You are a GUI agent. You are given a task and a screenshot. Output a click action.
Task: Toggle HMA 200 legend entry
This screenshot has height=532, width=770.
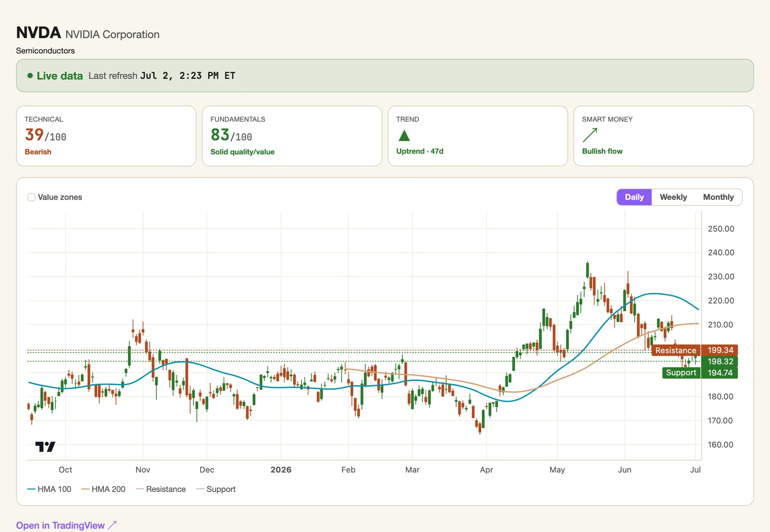pyautogui.click(x=103, y=489)
